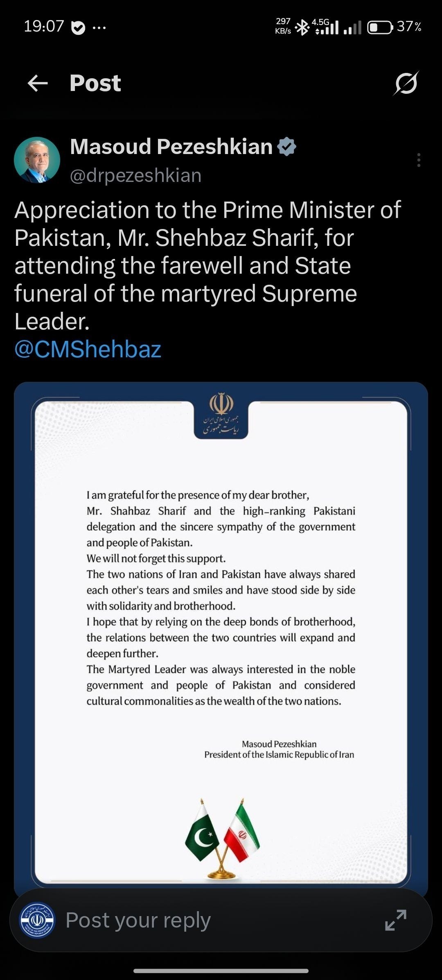Expand the reply composer with arrows icon
Viewport: 442px width, 980px height.
point(396,920)
